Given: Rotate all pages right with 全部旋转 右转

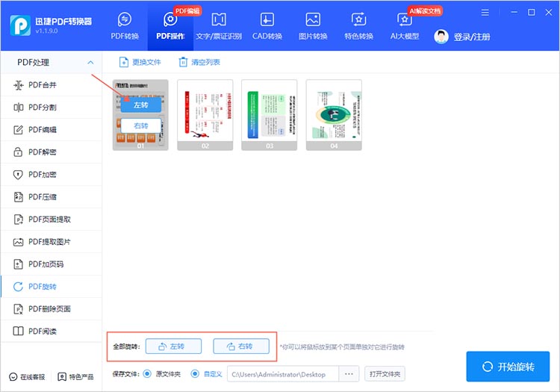Looking at the screenshot, I should click(x=241, y=346).
